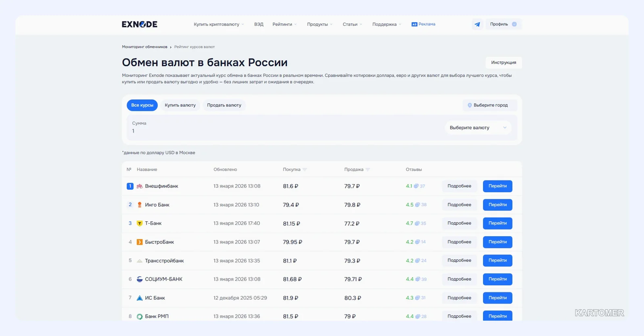Click the Отзывы column header
This screenshot has height=336, width=644.
(x=414, y=170)
